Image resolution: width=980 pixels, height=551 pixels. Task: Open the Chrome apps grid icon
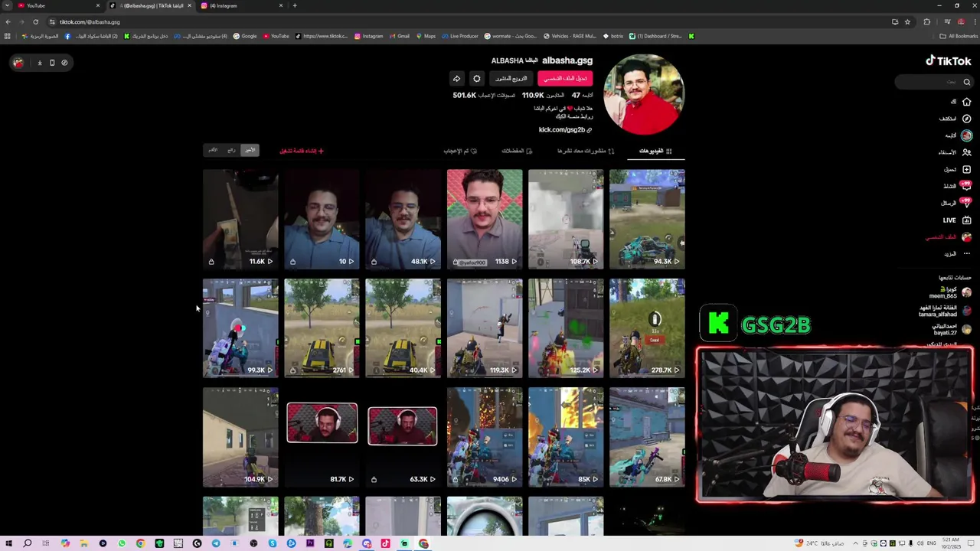pyautogui.click(x=8, y=36)
